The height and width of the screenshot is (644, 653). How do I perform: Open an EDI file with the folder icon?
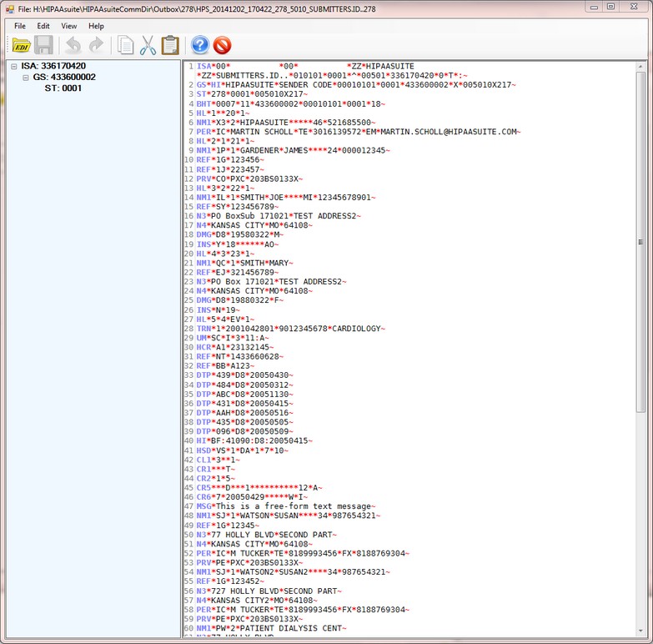tap(21, 45)
